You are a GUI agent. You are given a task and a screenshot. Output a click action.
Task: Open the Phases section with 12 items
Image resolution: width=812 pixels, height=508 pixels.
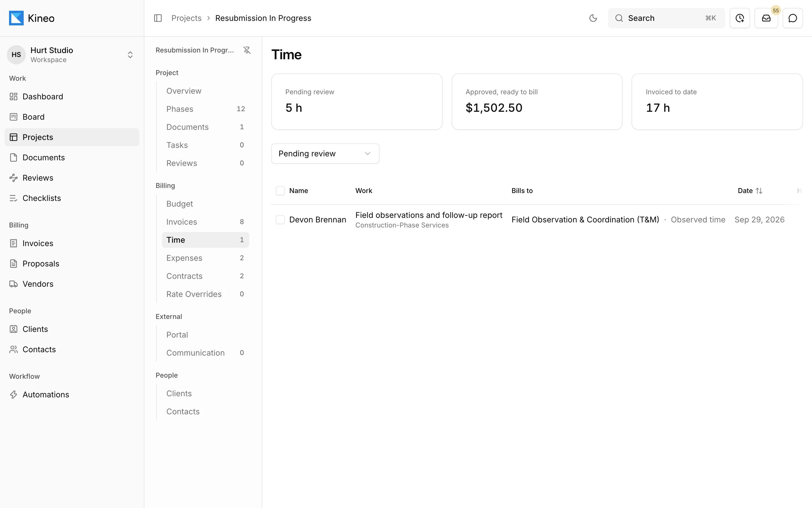(205, 109)
